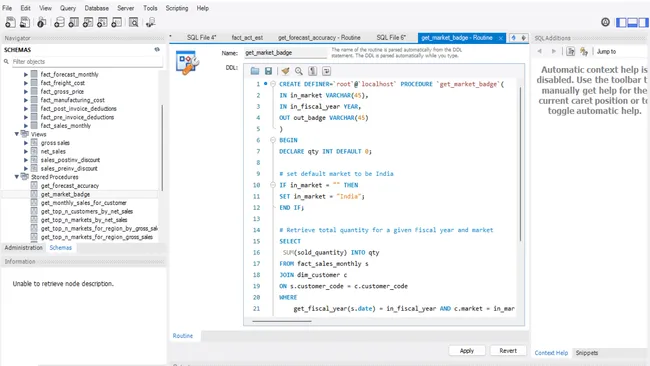Click the Filter objects search field
Viewport: 650px width, 366px height.
(87, 62)
